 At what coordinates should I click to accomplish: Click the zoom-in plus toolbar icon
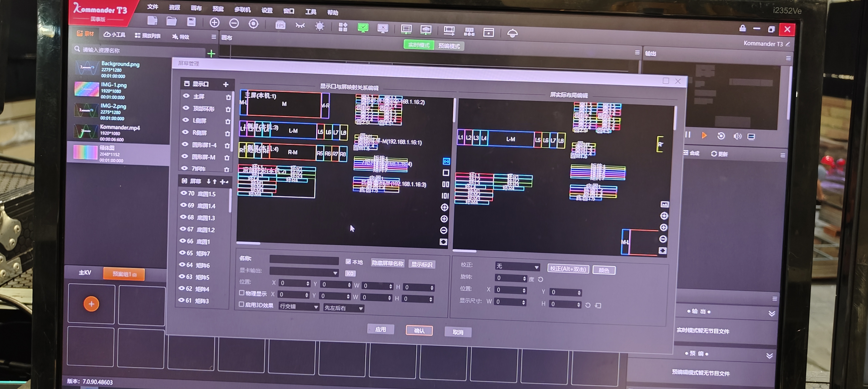[214, 23]
